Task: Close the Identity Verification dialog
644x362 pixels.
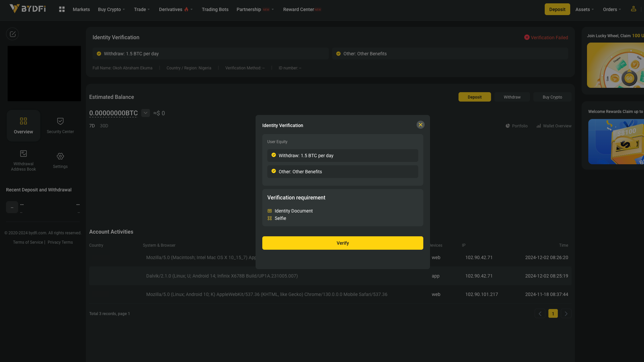Action: (420, 125)
